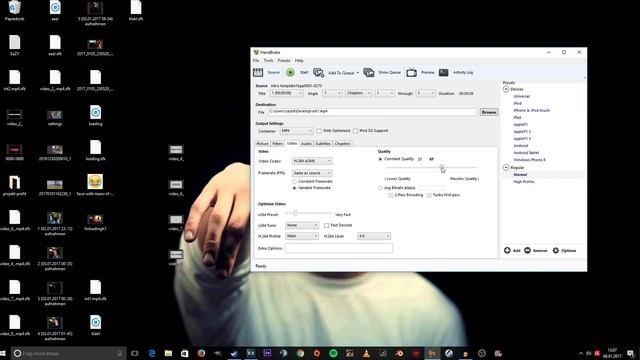Open the Source clapperboard icon in HandBrake
The height and width of the screenshot is (360, 640).
pos(258,72)
